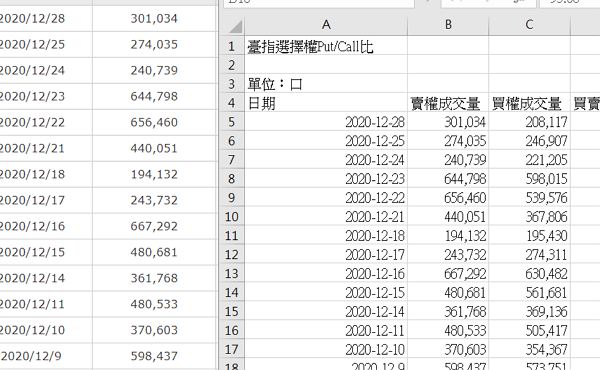Click the 日期 header cell
The height and width of the screenshot is (370, 600).
point(326,103)
